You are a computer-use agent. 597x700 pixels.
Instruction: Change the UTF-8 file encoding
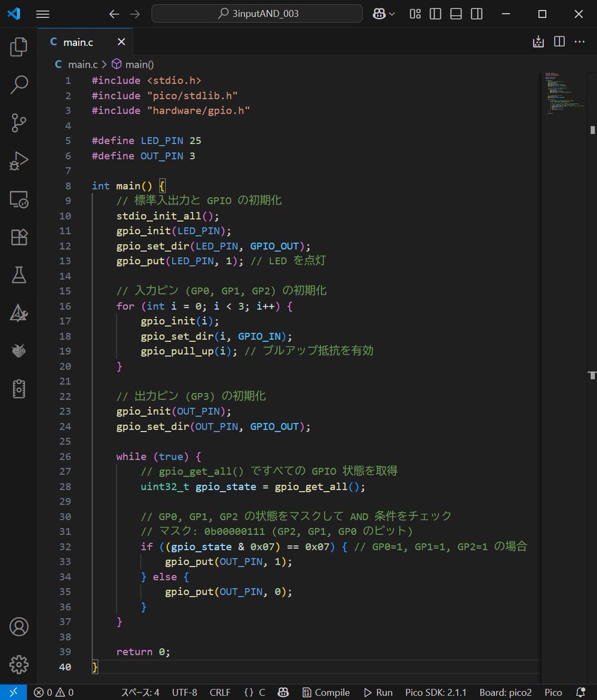click(x=184, y=692)
